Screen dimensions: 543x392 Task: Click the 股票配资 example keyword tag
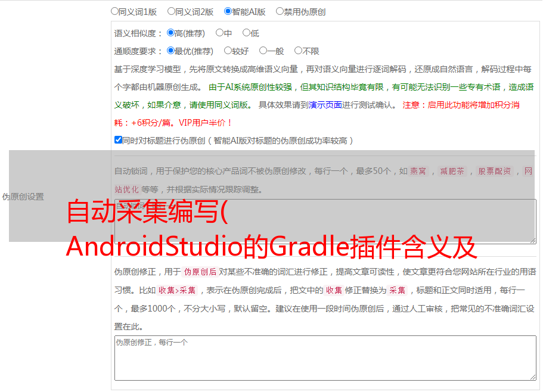[x=495, y=171]
